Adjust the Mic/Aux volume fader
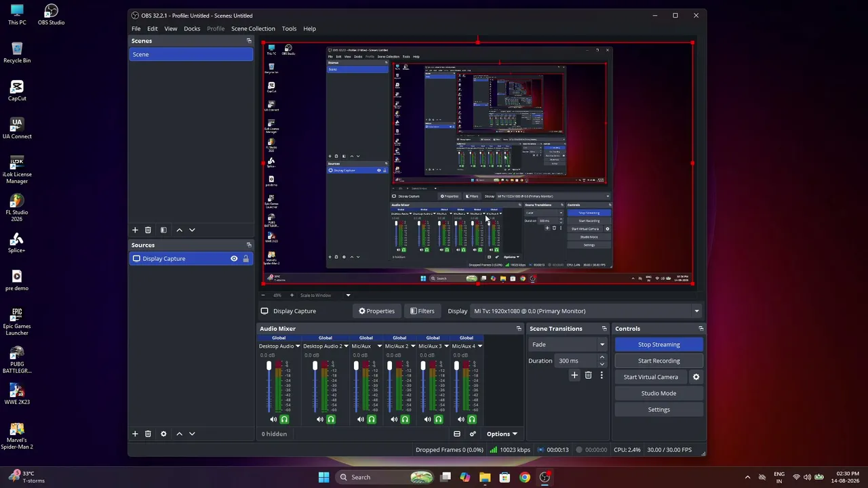This screenshot has width=868, height=488. (x=356, y=367)
